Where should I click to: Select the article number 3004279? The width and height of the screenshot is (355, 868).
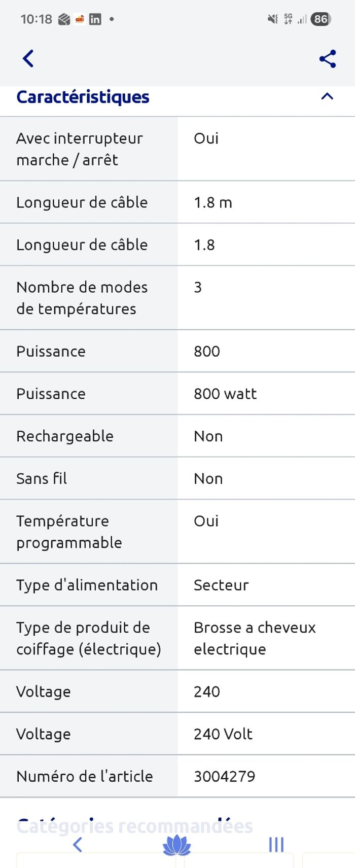pyautogui.click(x=224, y=776)
